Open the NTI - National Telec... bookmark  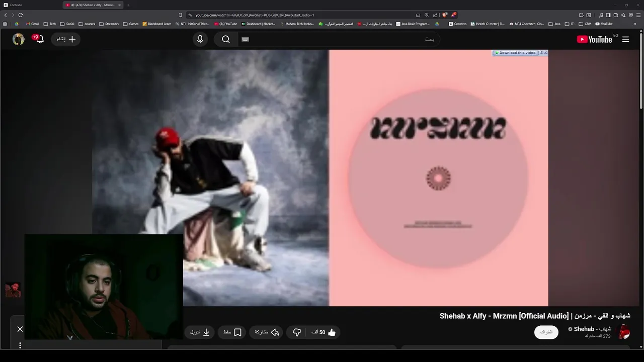[192, 24]
